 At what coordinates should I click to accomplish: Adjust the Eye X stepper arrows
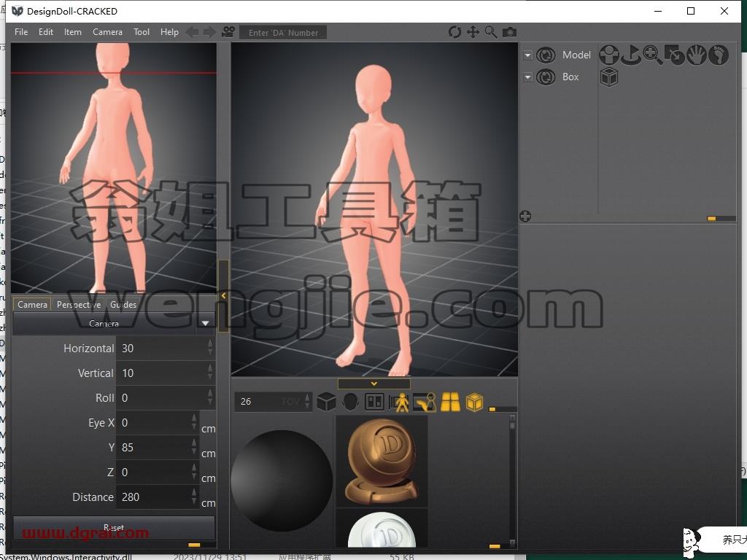pyautogui.click(x=194, y=422)
